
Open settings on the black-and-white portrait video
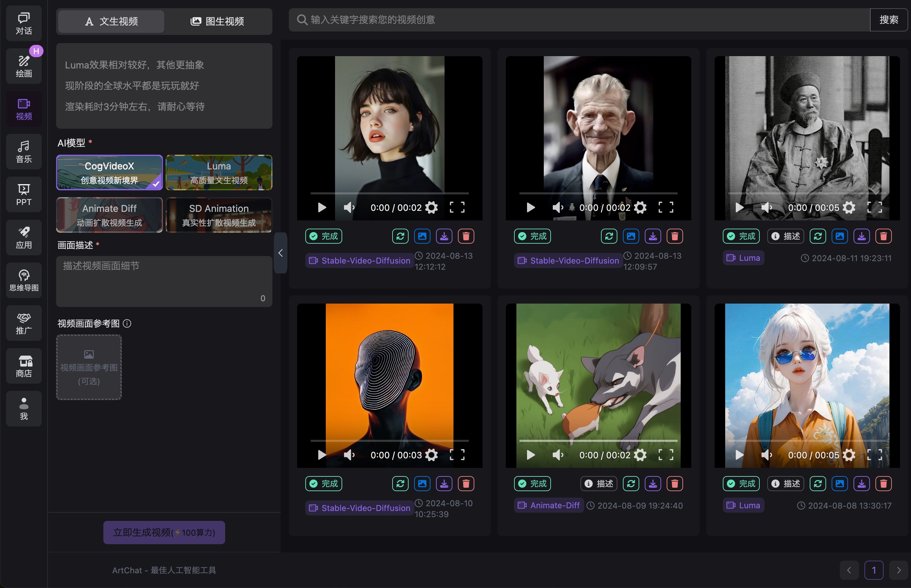(849, 207)
